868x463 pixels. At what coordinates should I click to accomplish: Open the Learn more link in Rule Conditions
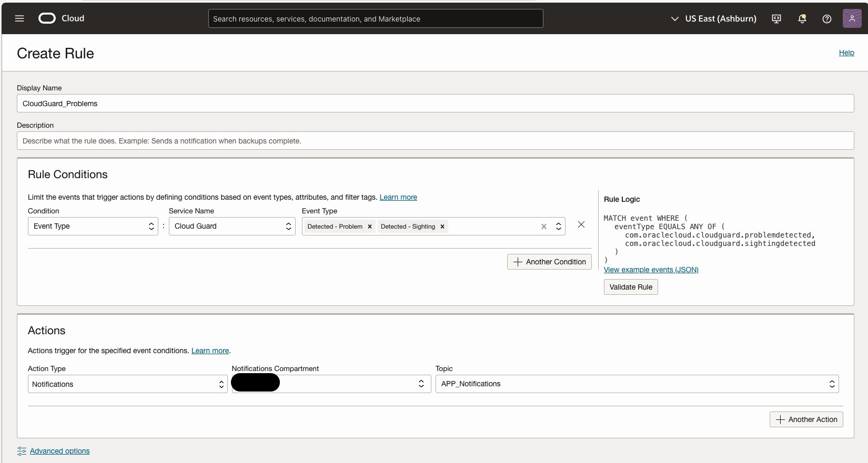pos(398,197)
